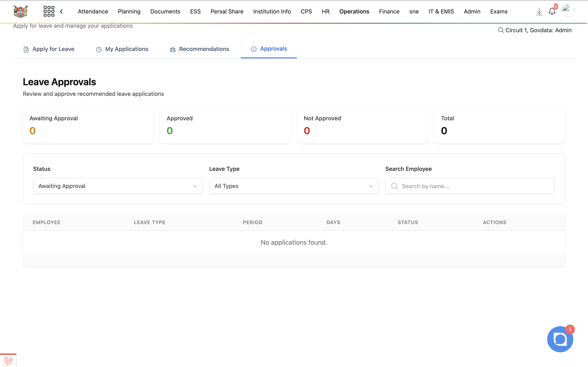Open the Leave Type All Types dropdown

[294, 186]
